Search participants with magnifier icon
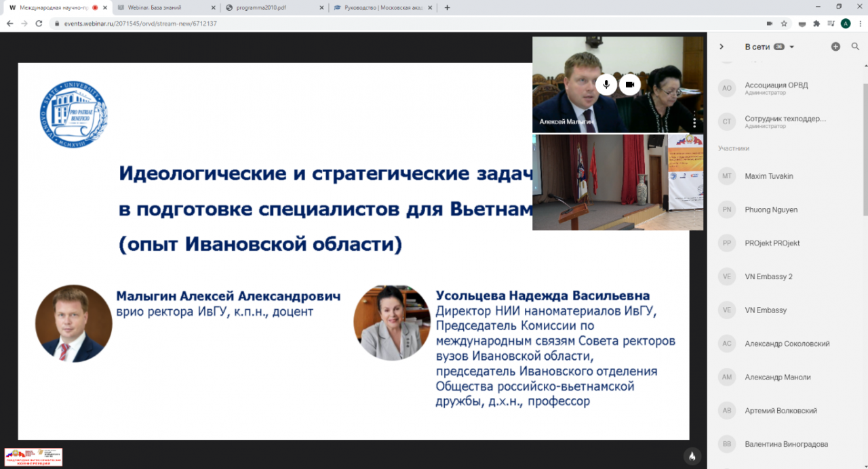Screen dimensions: 868x469 coord(855,47)
